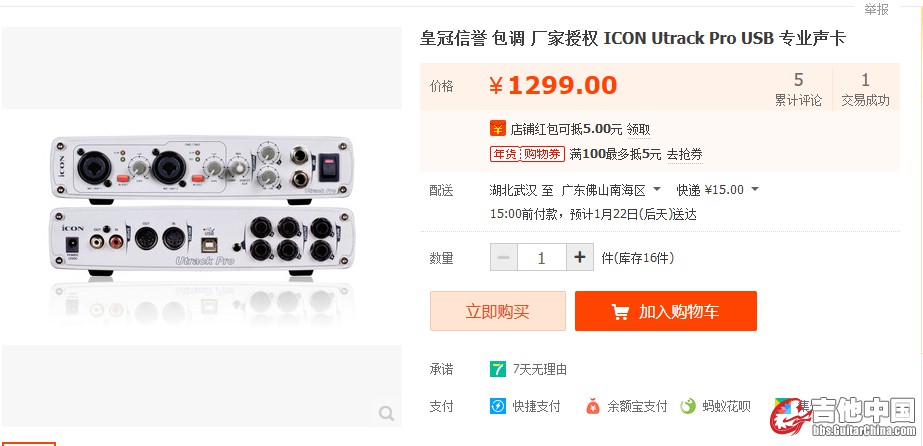Increase quantity with the plus button
Image resolution: width=923 pixels, height=446 pixels.
pos(580,258)
